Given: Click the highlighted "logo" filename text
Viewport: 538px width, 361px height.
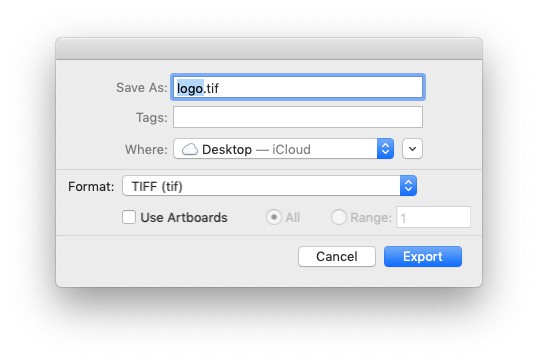Looking at the screenshot, I should click(190, 88).
